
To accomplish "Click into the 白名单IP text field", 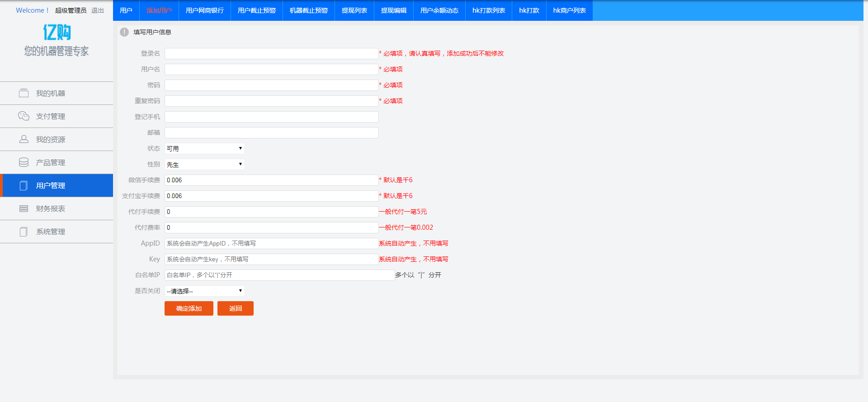I will (x=279, y=275).
